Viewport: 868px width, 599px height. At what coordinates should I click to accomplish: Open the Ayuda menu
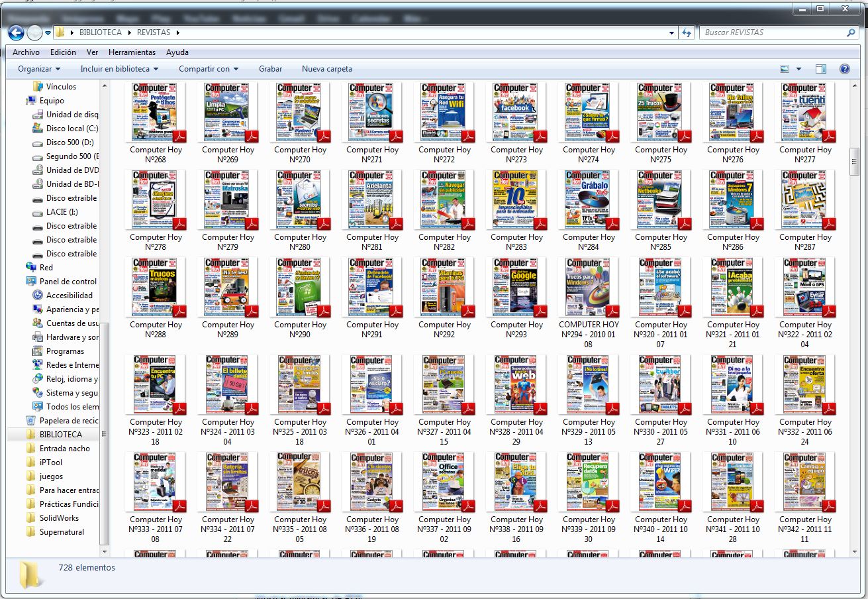point(177,52)
